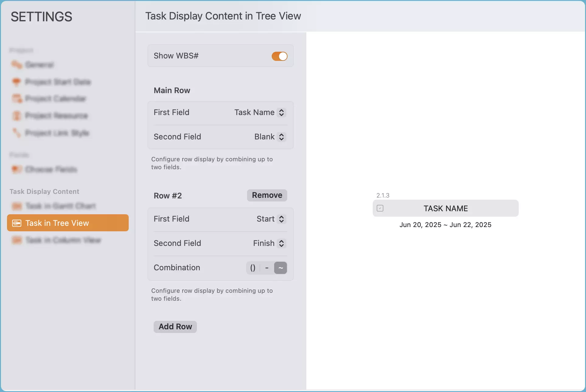The image size is (586, 392).
Task: Select the dash combination option
Action: [267, 268]
